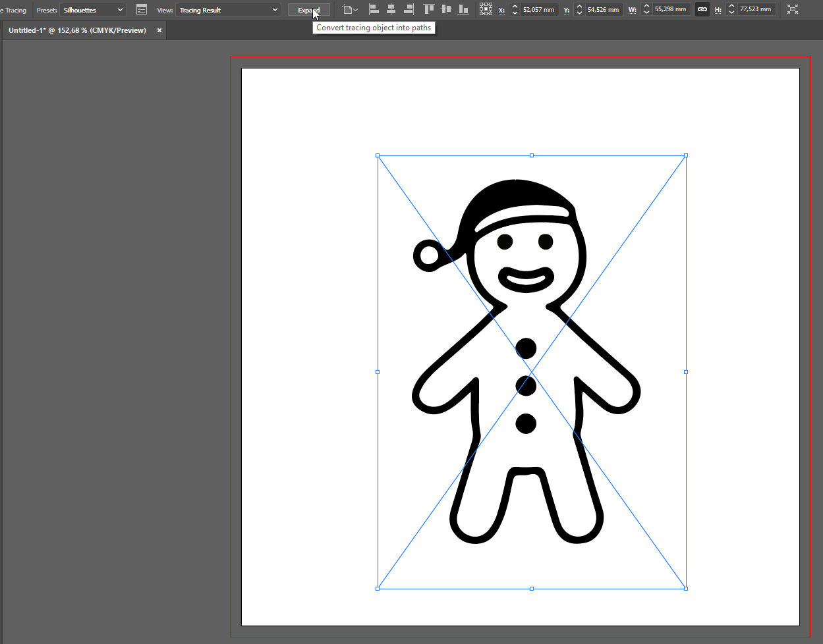Click vertical align bottom icon

tap(464, 9)
